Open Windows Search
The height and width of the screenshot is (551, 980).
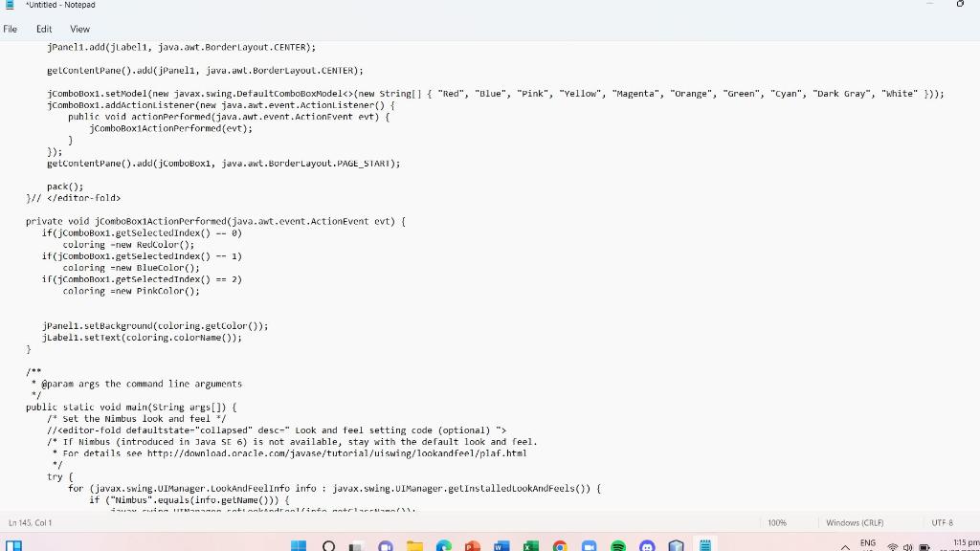(x=328, y=544)
